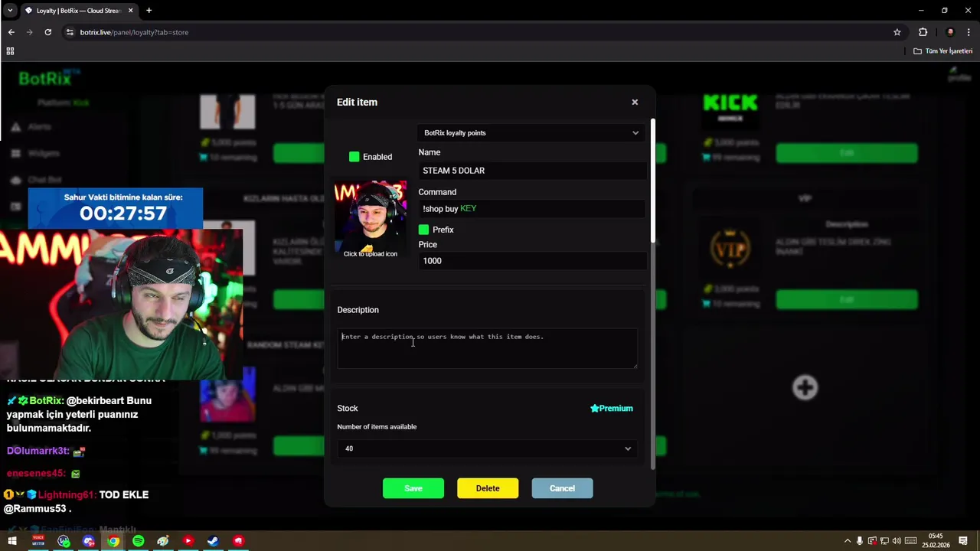The width and height of the screenshot is (980, 551).
Task: Open Chrome's three-dot menu
Action: pos(969,32)
